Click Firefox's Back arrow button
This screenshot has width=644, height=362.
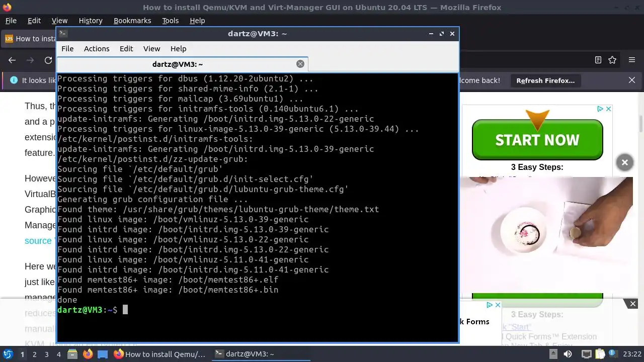12,60
